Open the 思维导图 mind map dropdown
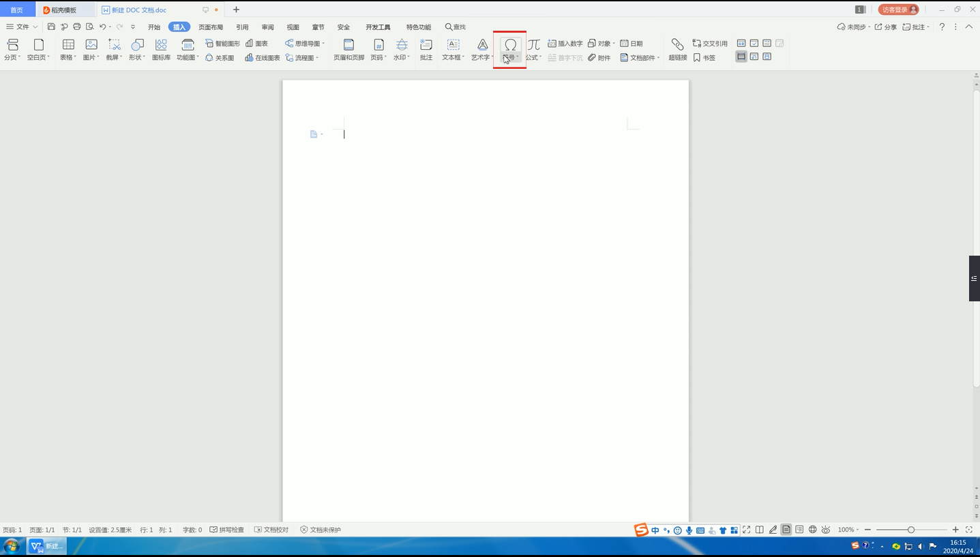980x557 pixels. pos(305,44)
